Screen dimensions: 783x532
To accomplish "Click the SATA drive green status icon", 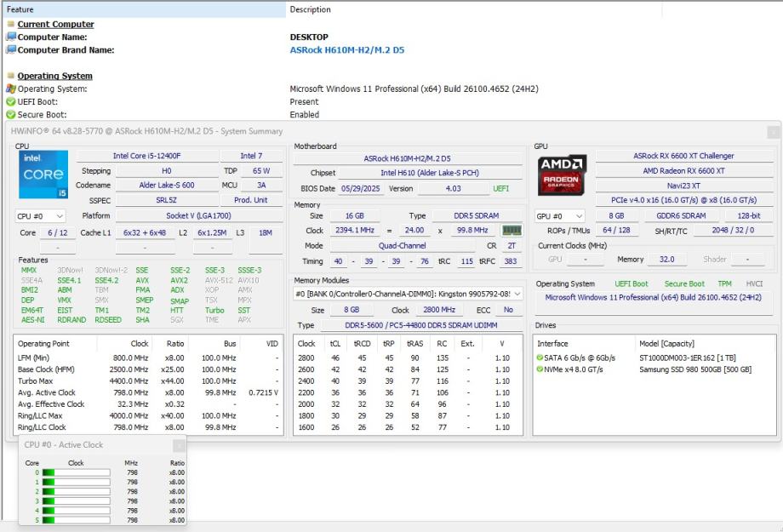I will point(540,358).
